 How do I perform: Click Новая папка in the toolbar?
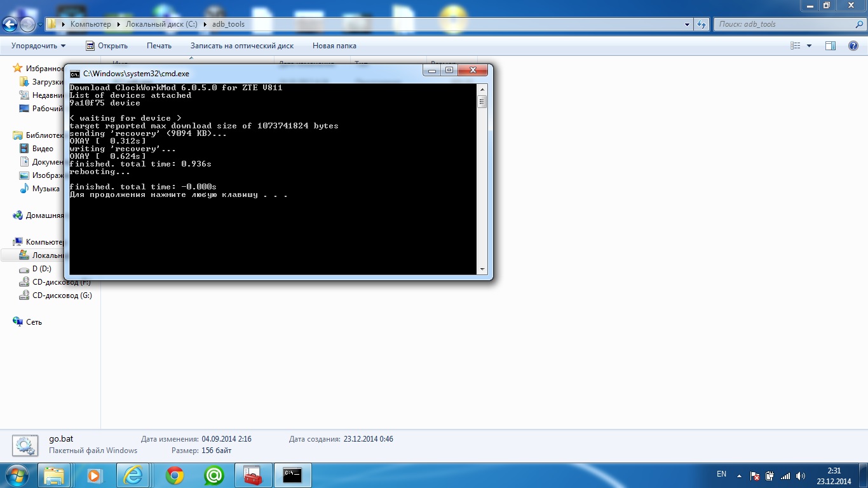[334, 46]
